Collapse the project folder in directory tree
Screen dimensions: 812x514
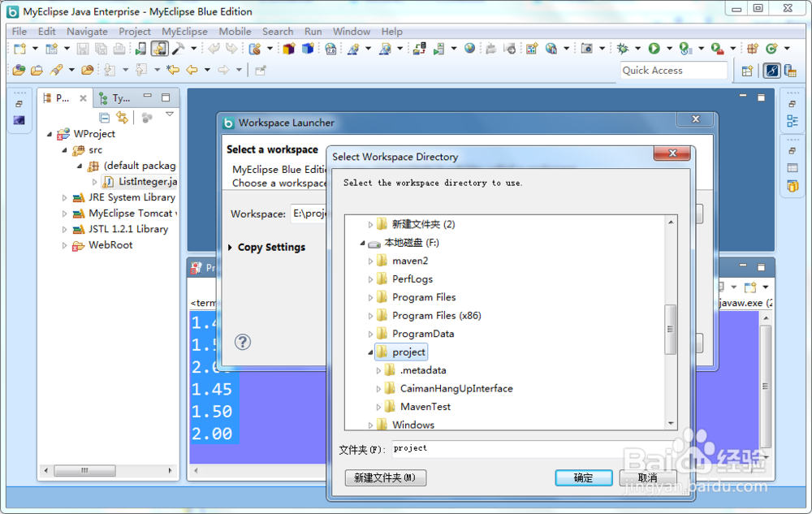(x=370, y=352)
